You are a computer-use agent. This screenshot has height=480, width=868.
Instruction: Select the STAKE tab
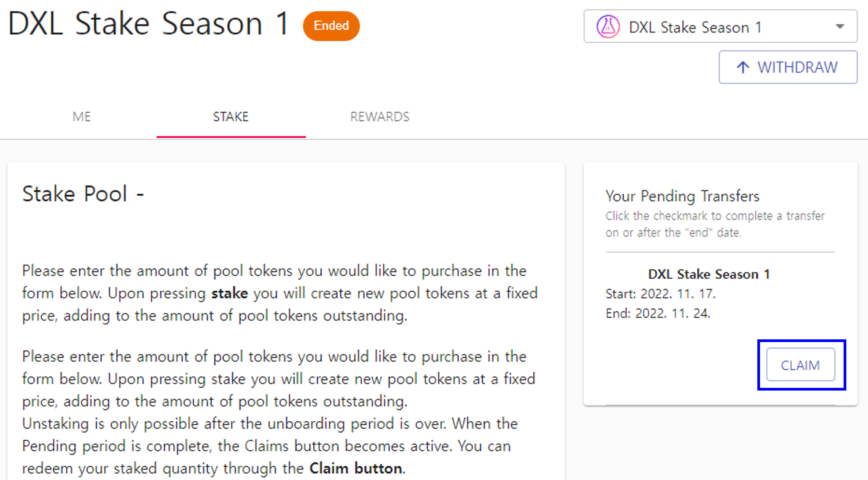(x=231, y=117)
